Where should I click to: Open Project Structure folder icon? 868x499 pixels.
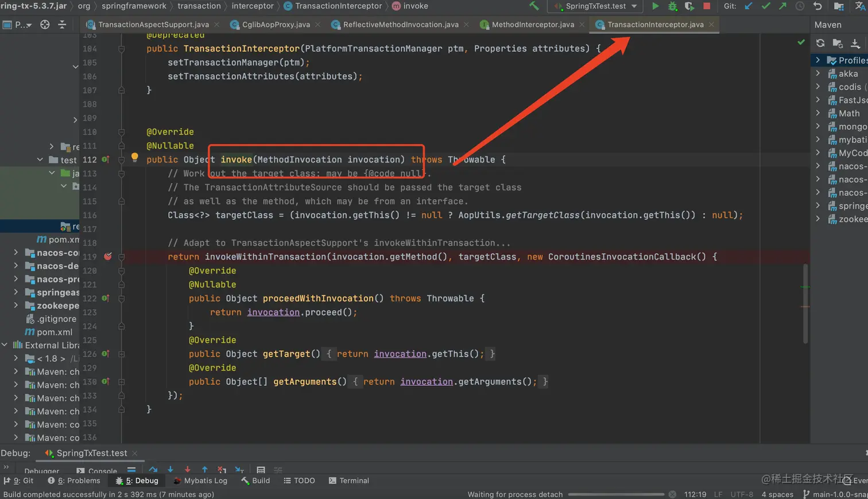(839, 6)
